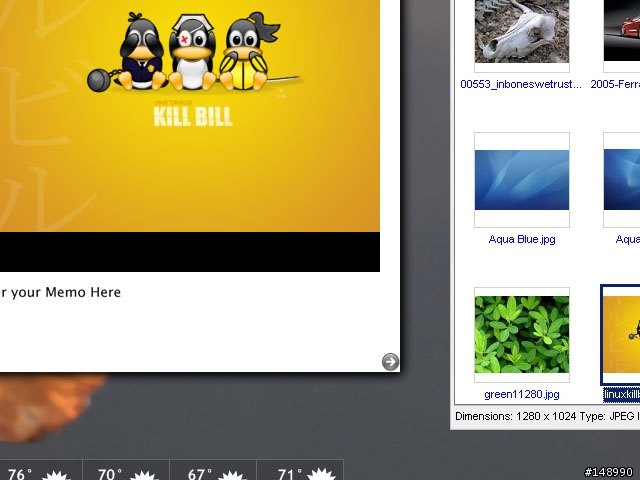
Task: Select the highlighted linuxkillbill thumbnail
Action: [x=621, y=335]
